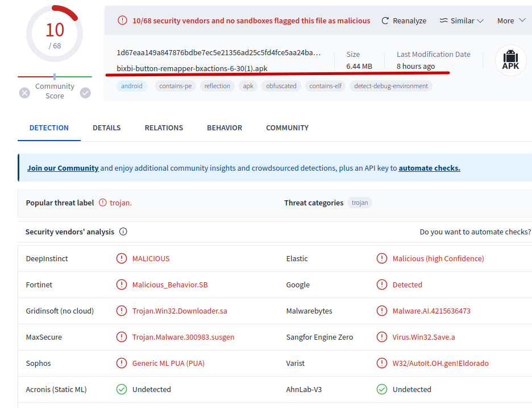532x408 pixels.
Task: Click the alert icon next to trojan label
Action: coord(103,203)
